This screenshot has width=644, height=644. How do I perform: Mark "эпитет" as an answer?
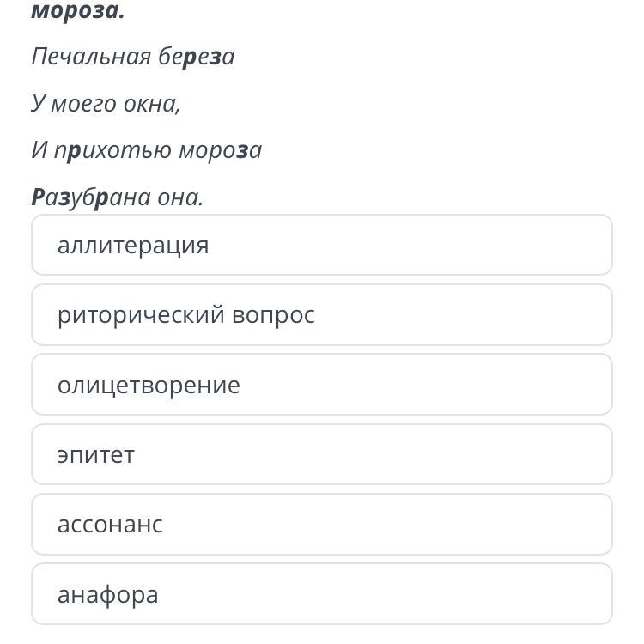[321, 455]
